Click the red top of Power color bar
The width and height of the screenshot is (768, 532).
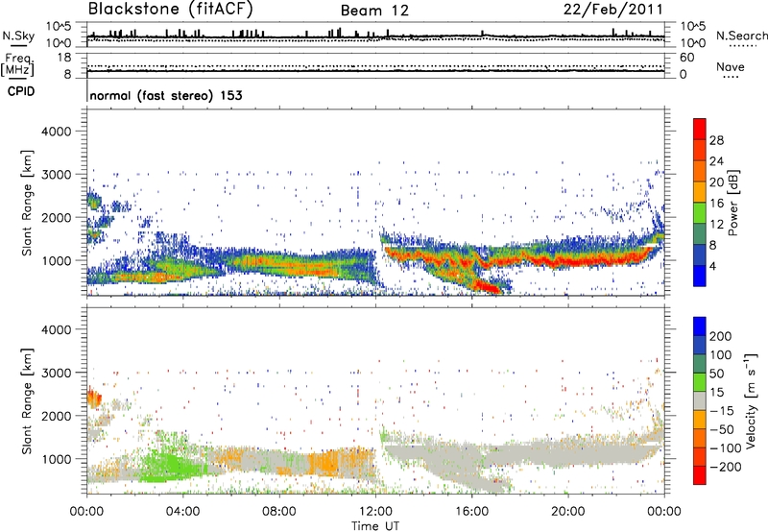point(700,129)
